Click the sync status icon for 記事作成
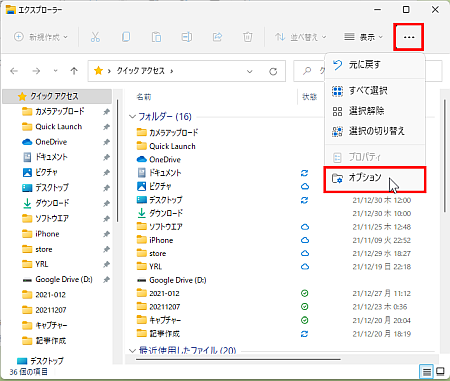The image size is (450, 381). (304, 334)
